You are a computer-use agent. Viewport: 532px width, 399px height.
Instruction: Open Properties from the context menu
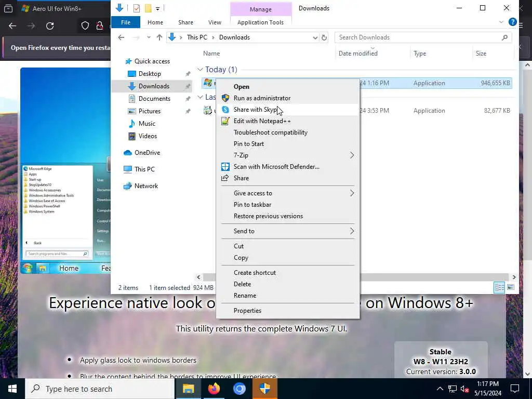point(247,311)
